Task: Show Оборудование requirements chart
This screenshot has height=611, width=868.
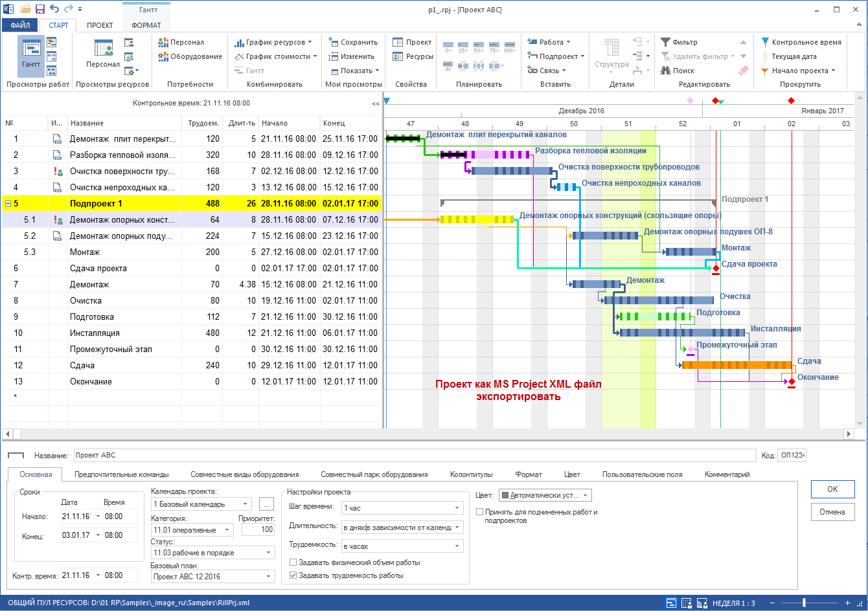Action: click(190, 56)
